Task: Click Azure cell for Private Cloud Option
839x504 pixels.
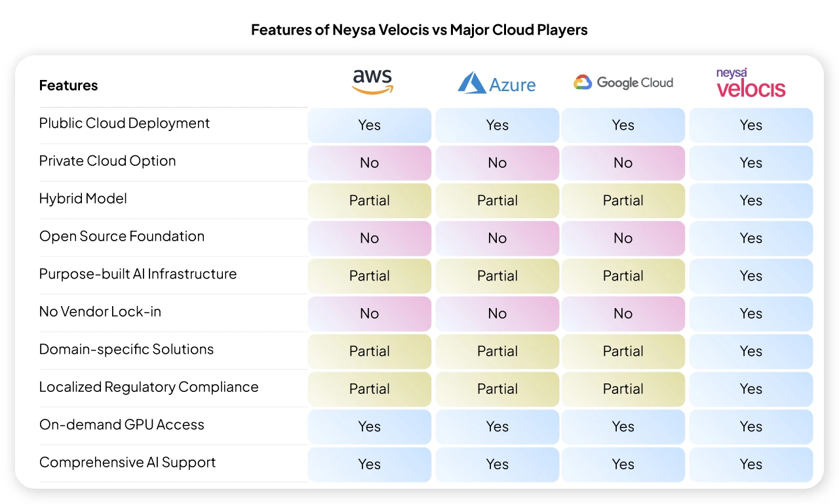Action: point(498,163)
